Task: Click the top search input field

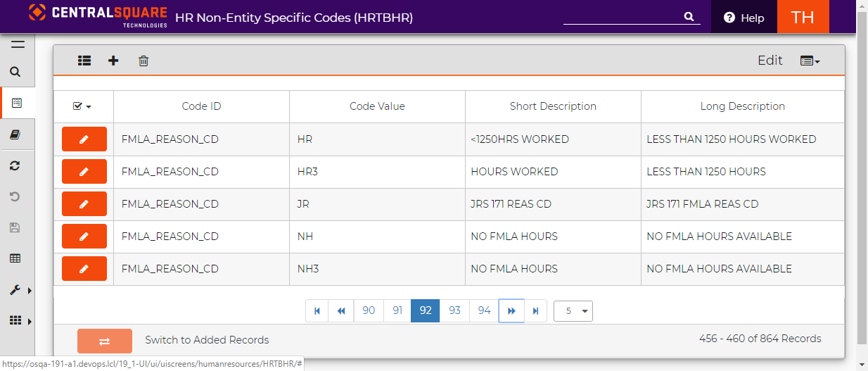Action: pos(623,16)
